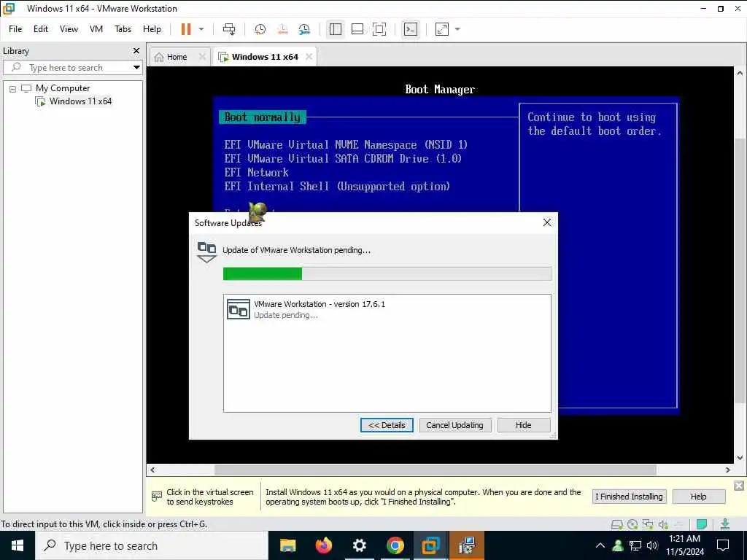747x560 pixels.
Task: Click the CD/DVD drive status icon
Action: 632,524
